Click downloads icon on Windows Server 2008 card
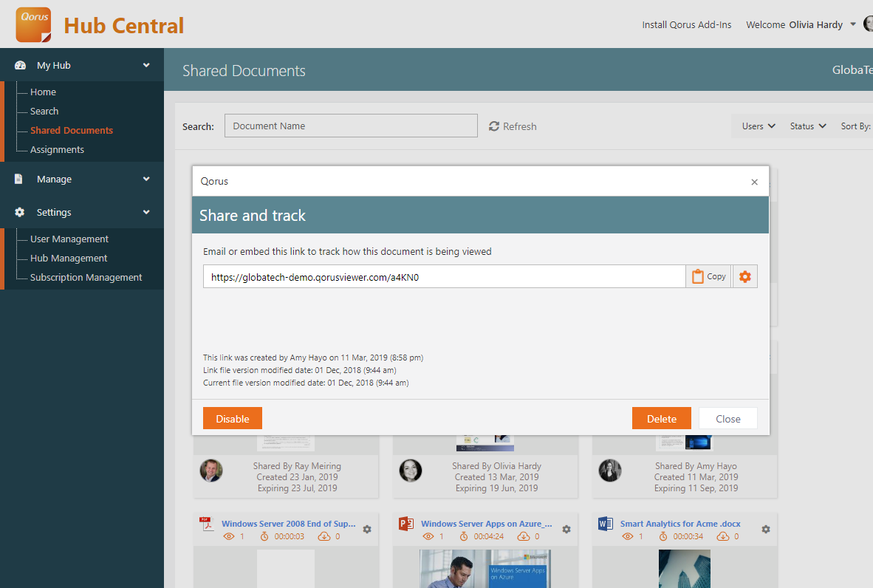 coord(324,537)
